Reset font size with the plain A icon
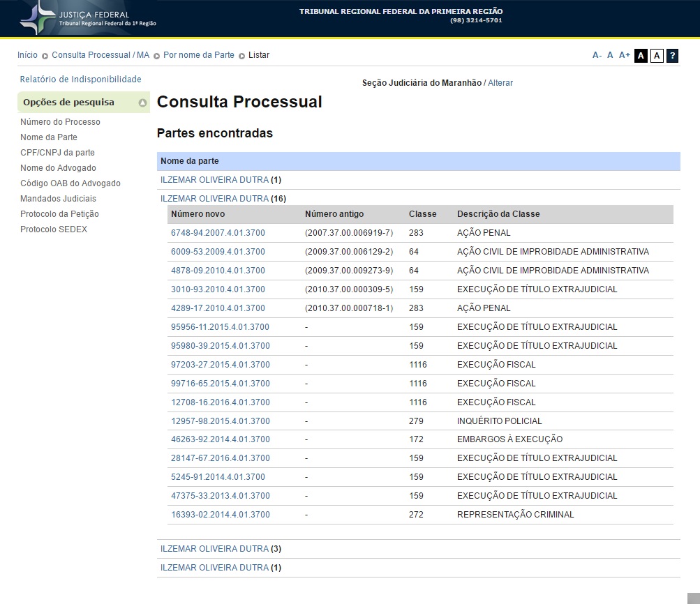This screenshot has height=604, width=700. pyautogui.click(x=610, y=55)
